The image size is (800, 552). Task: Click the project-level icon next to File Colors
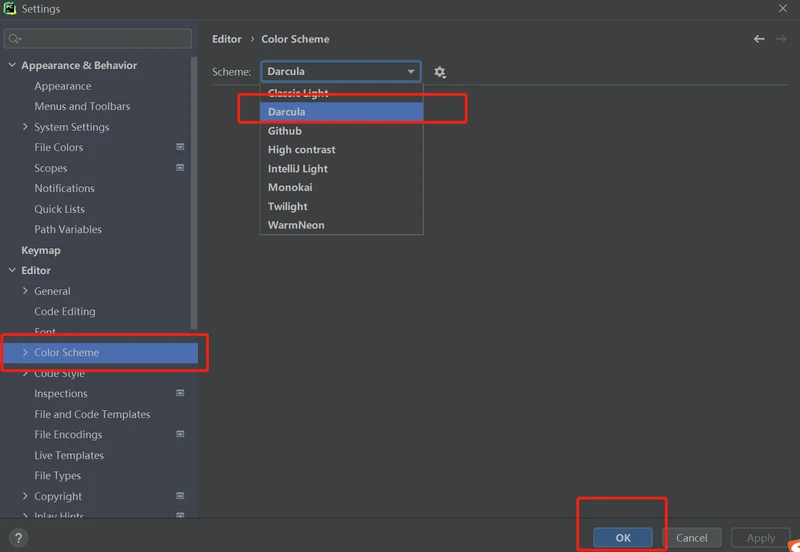pos(180,147)
